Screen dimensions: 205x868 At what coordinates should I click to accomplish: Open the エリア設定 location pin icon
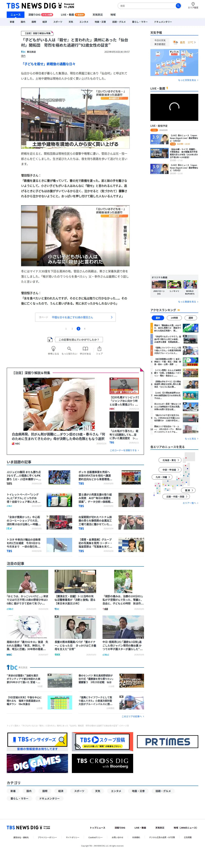point(193,4)
